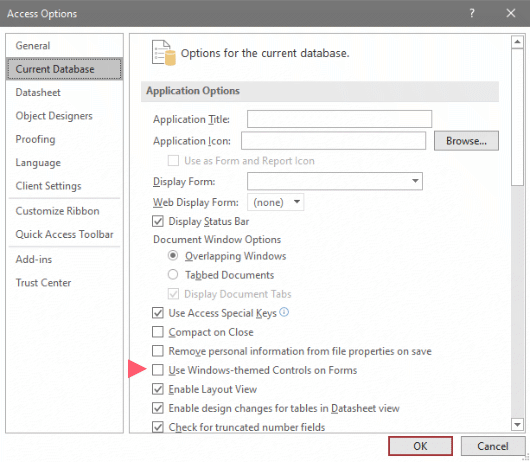
Task: Enable Use Windows-themed Controls on Forms
Action: click(x=158, y=370)
